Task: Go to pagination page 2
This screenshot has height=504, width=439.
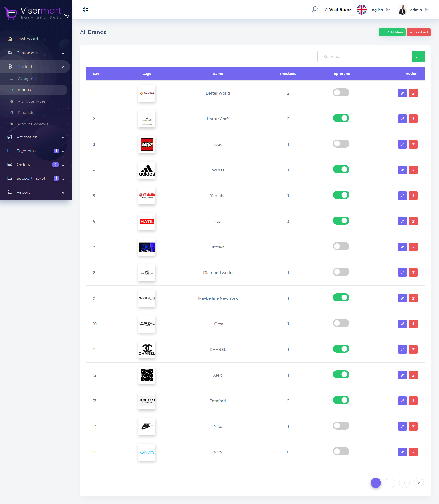Action: coord(390,483)
